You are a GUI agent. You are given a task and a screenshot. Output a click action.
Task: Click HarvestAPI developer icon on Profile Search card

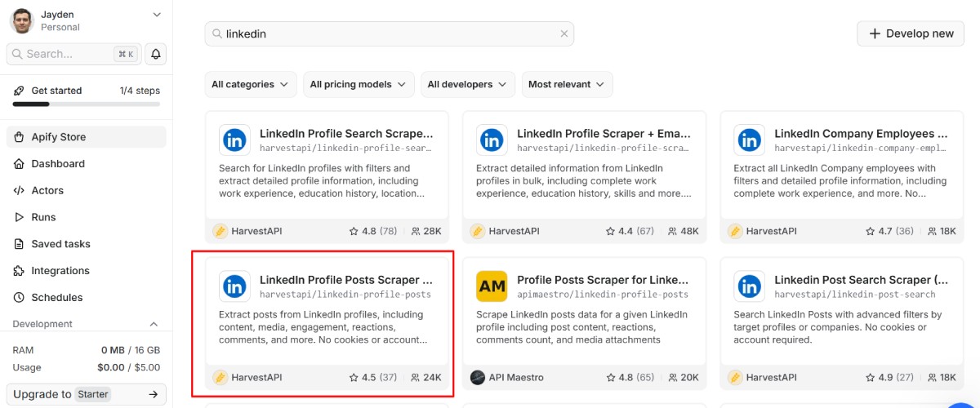point(220,231)
